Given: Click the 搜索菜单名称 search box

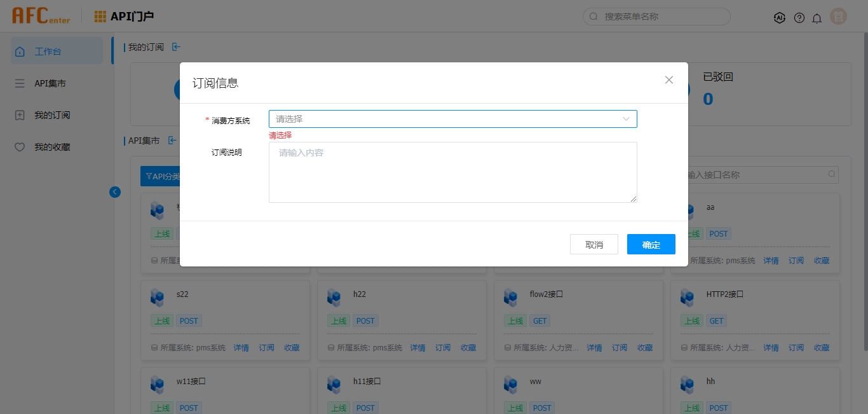Looking at the screenshot, I should point(661,17).
